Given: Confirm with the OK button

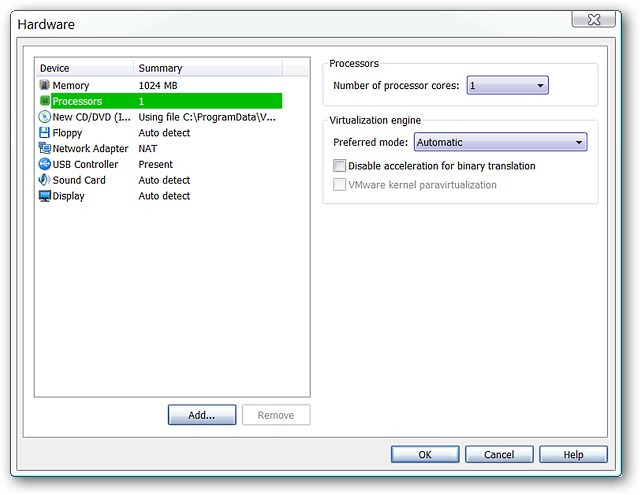Looking at the screenshot, I should 425,454.
